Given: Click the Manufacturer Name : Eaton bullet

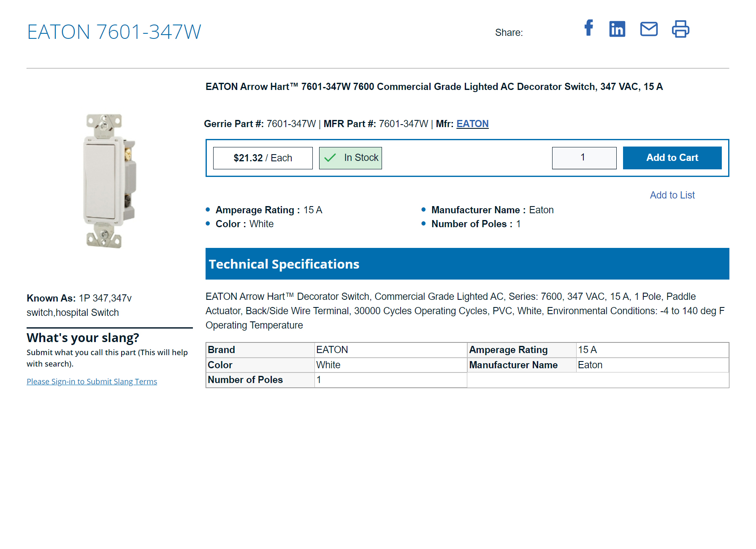Looking at the screenshot, I should click(492, 210).
